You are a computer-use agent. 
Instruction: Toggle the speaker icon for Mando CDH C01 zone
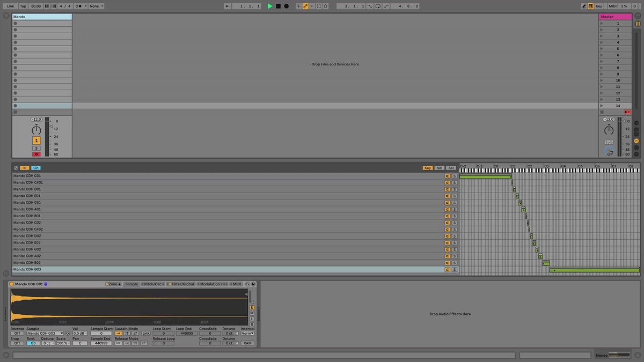coord(447,176)
